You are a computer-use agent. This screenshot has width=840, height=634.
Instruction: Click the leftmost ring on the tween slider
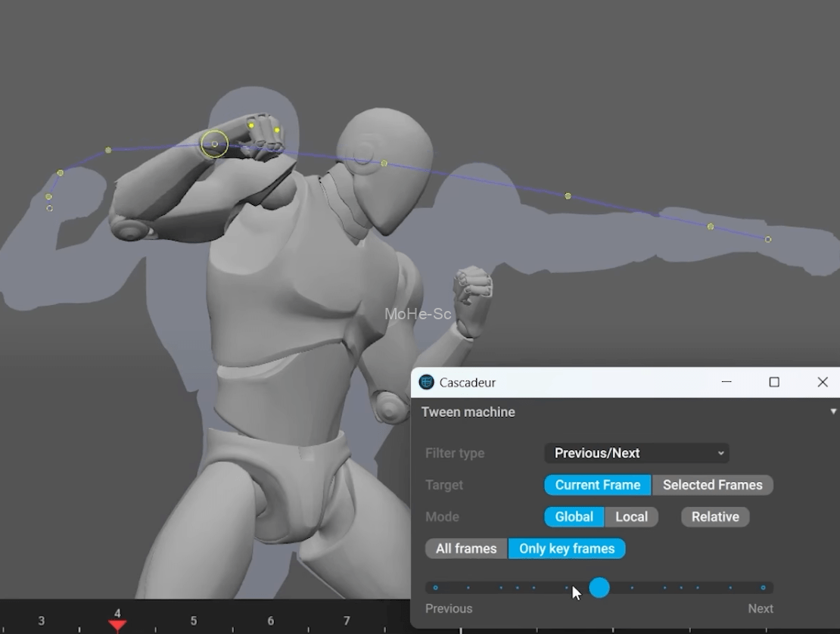pyautogui.click(x=435, y=588)
